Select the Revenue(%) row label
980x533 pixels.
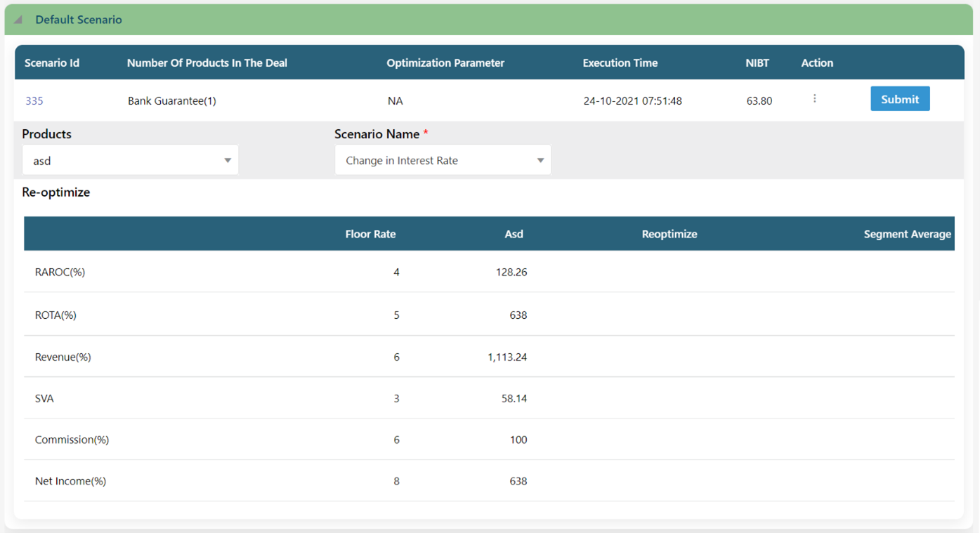63,357
